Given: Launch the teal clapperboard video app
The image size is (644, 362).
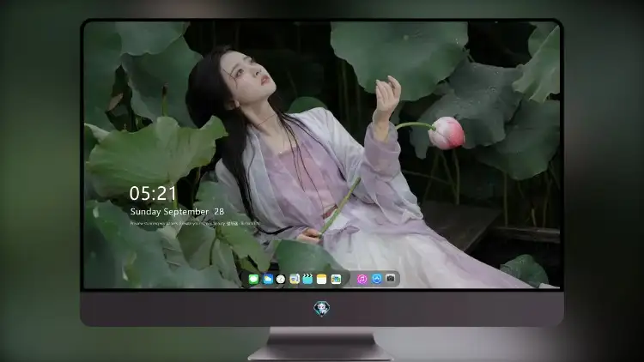Looking at the screenshot, I should pos(307,279).
